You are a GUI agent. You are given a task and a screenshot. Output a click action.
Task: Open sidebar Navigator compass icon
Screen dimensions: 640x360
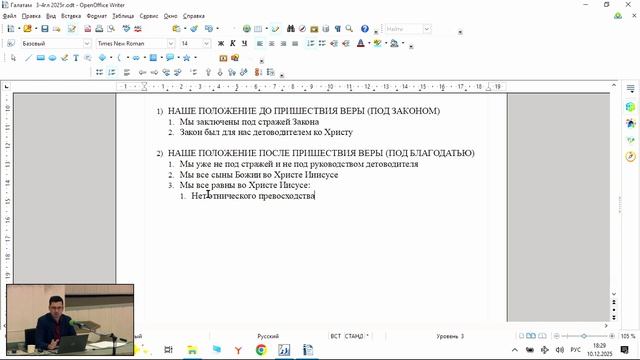tap(631, 156)
